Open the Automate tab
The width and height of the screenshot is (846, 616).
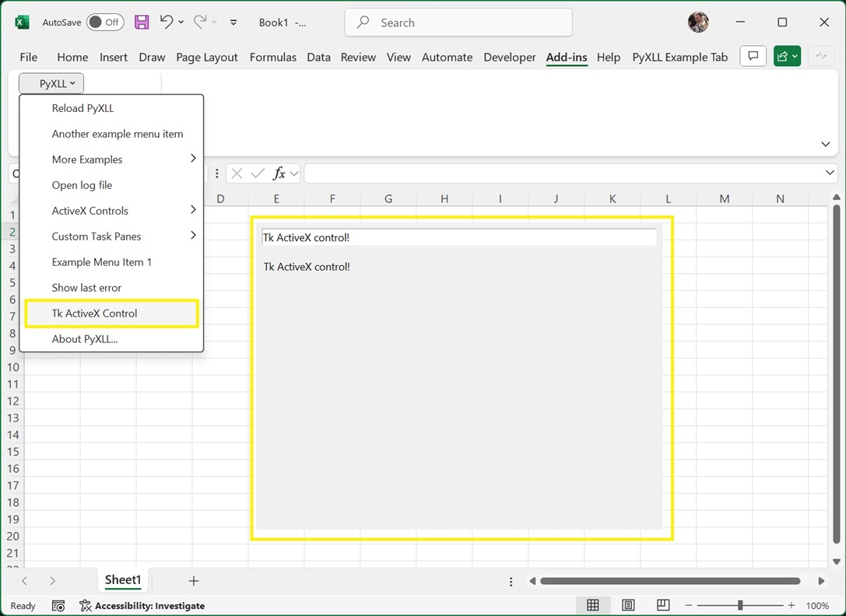[447, 58]
